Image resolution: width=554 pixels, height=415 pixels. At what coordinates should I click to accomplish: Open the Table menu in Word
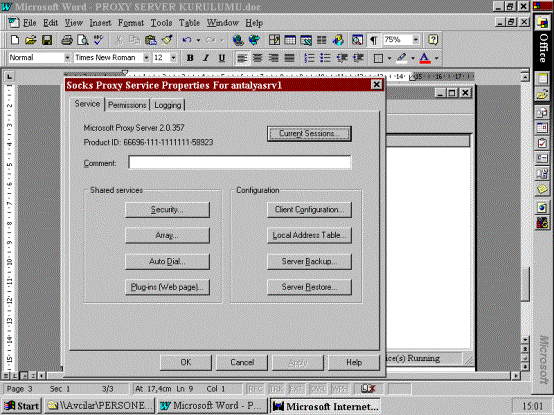tap(189, 23)
